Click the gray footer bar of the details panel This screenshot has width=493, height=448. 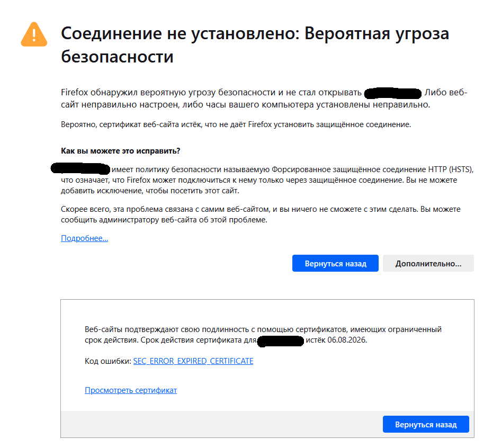click(267, 424)
